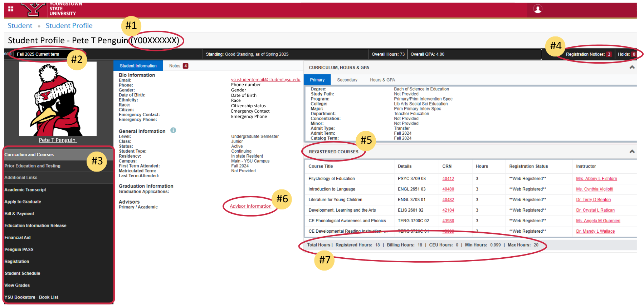Select Prior Education and Testing in sidebar

[x=33, y=166]
